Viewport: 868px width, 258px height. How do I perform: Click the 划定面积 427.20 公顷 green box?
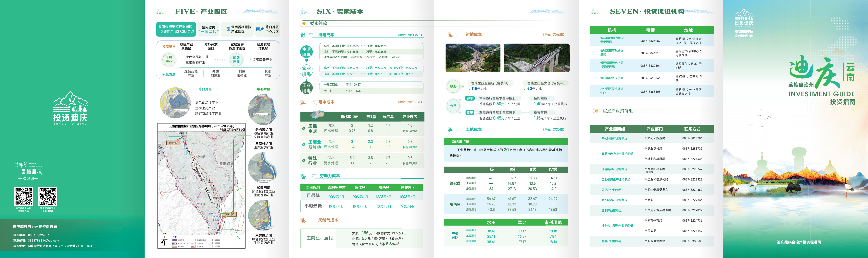pyautogui.click(x=176, y=29)
